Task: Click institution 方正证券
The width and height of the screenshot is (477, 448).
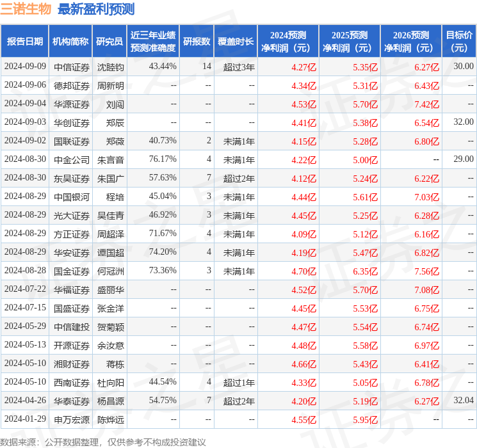Action: coord(72,234)
